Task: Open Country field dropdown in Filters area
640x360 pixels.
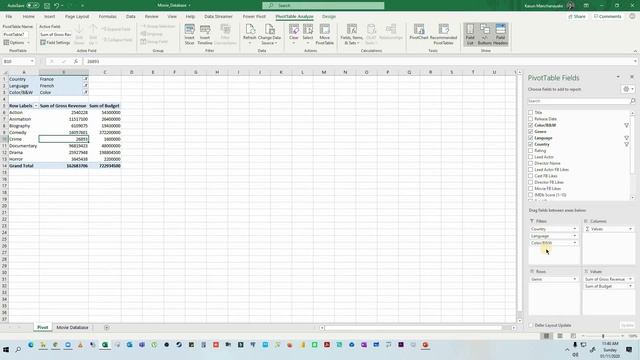Action: [575, 229]
